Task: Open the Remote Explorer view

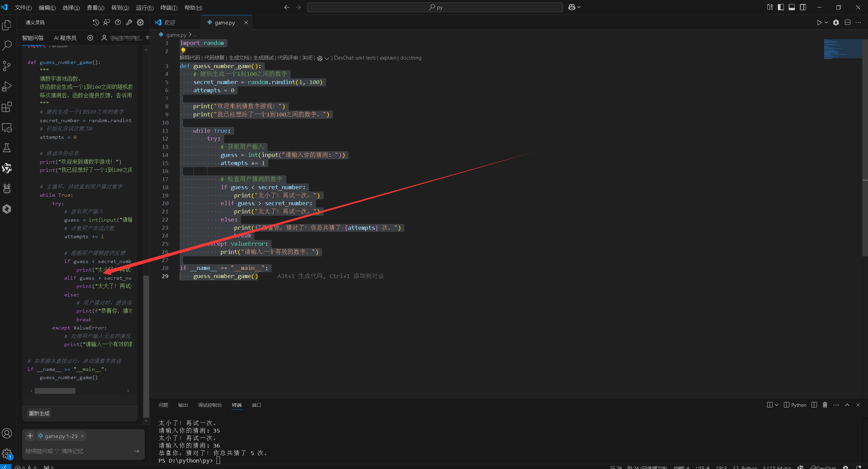Action: tap(7, 128)
